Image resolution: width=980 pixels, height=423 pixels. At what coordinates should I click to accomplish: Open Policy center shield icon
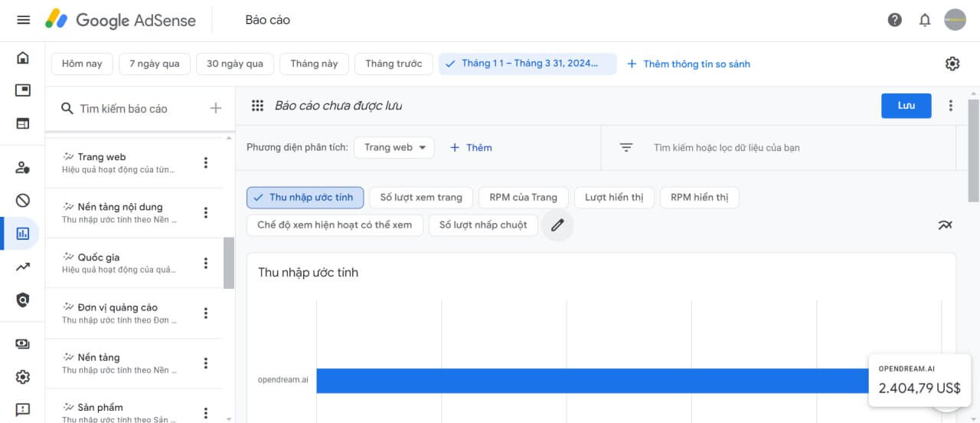point(23,300)
